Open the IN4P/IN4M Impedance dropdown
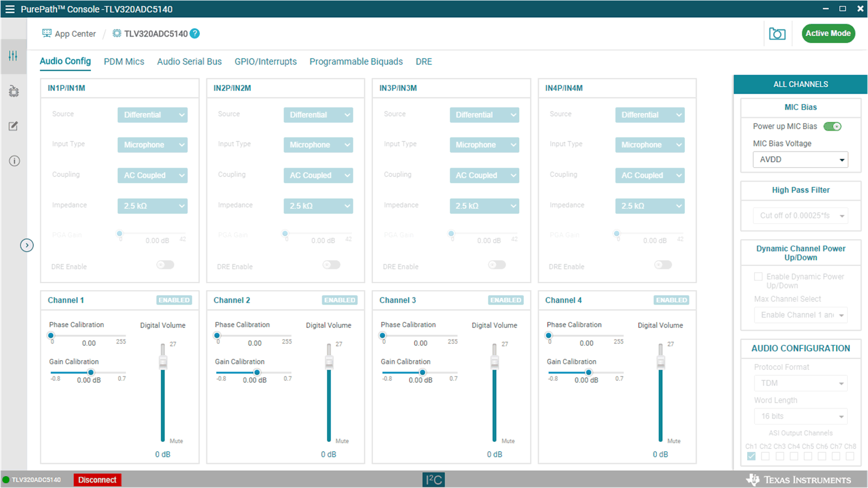This screenshot has height=488, width=868. pos(650,206)
